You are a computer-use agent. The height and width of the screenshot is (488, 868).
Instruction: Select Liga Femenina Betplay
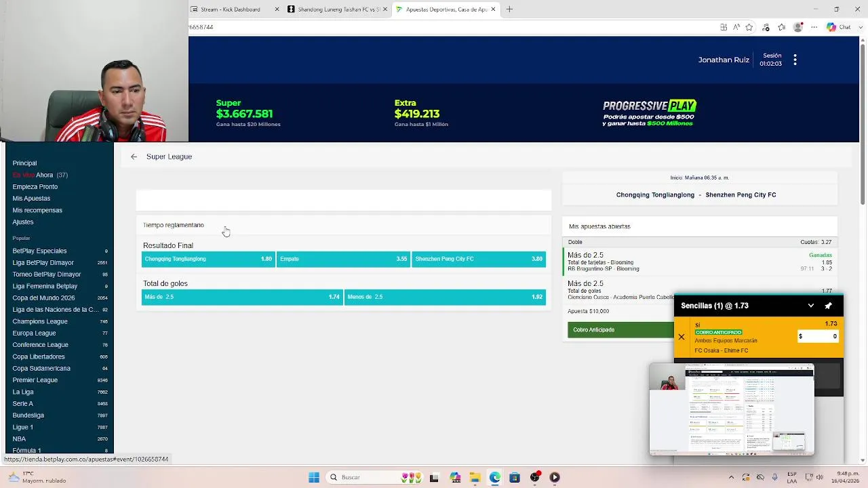60,286
